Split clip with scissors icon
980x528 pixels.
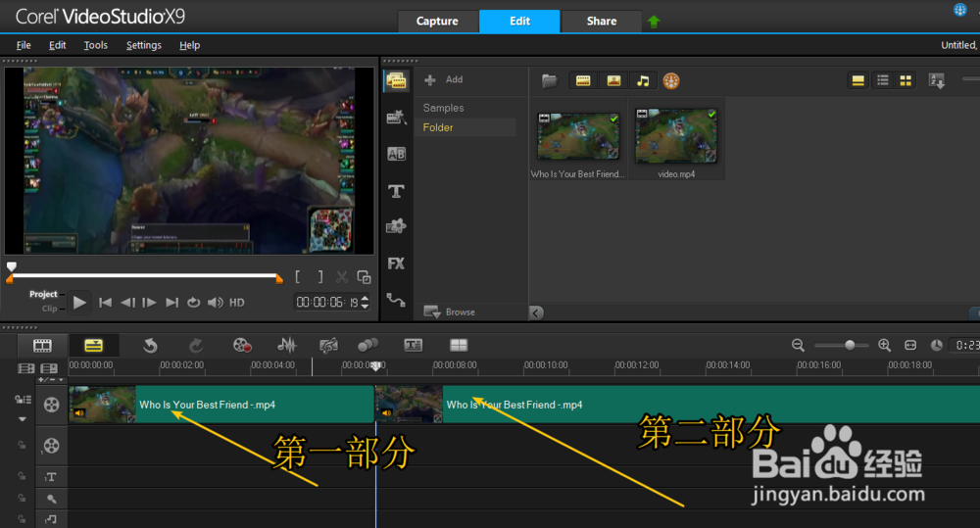(342, 277)
